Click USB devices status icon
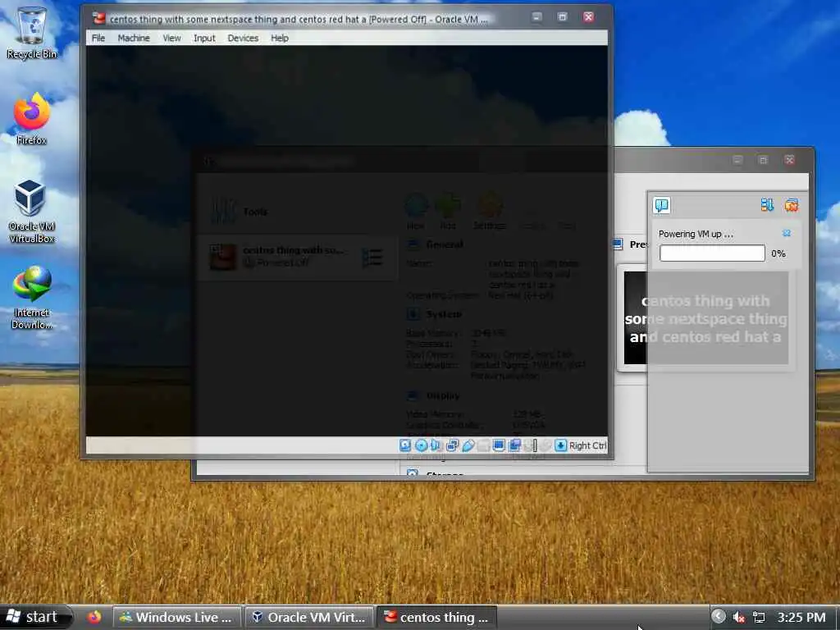 (x=468, y=445)
